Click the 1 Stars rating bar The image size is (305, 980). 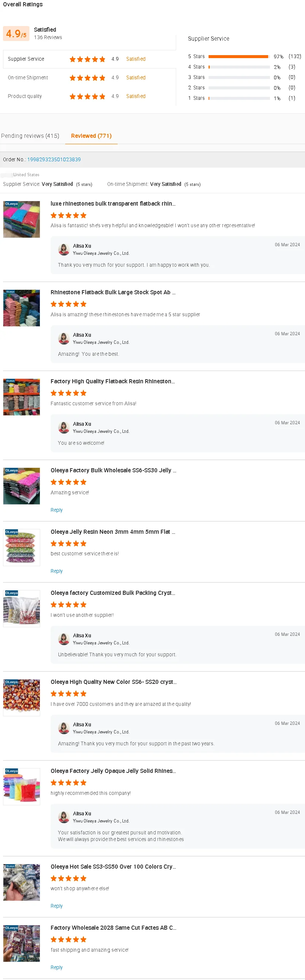click(239, 98)
